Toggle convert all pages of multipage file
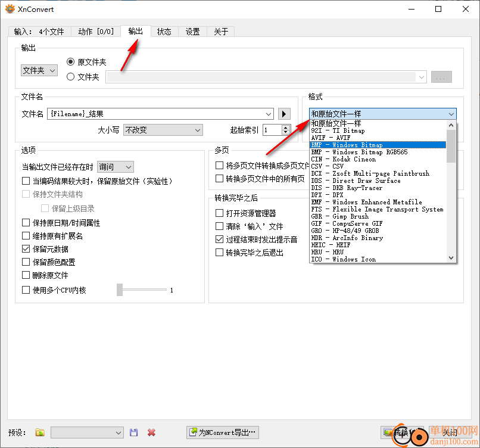This screenshot has height=448, width=480. click(220, 178)
